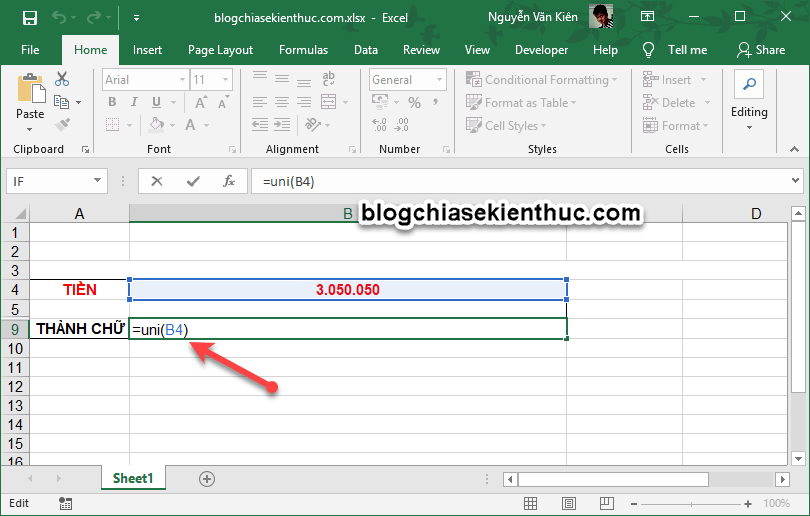The height and width of the screenshot is (516, 810).
Task: Open Cell Styles dropdown
Action: [x=506, y=125]
